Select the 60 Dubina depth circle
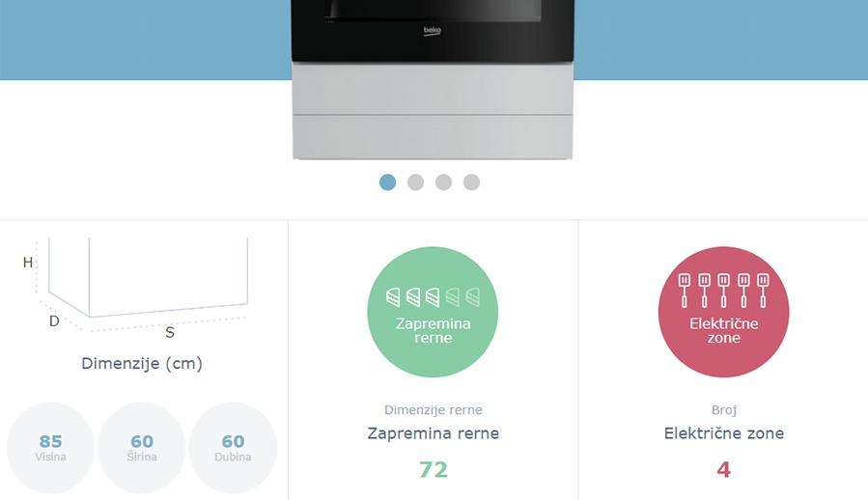This screenshot has width=868, height=500. [x=233, y=448]
